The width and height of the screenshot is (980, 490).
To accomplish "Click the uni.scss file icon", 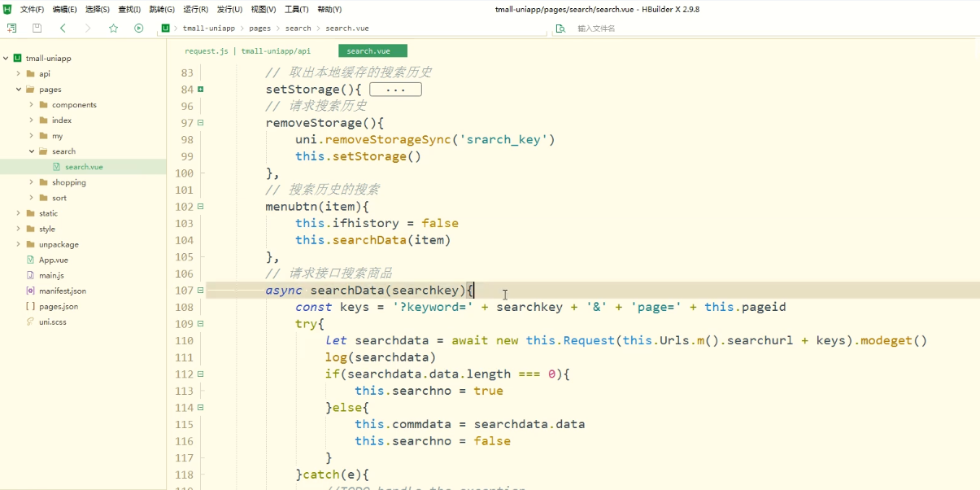I will [x=30, y=322].
